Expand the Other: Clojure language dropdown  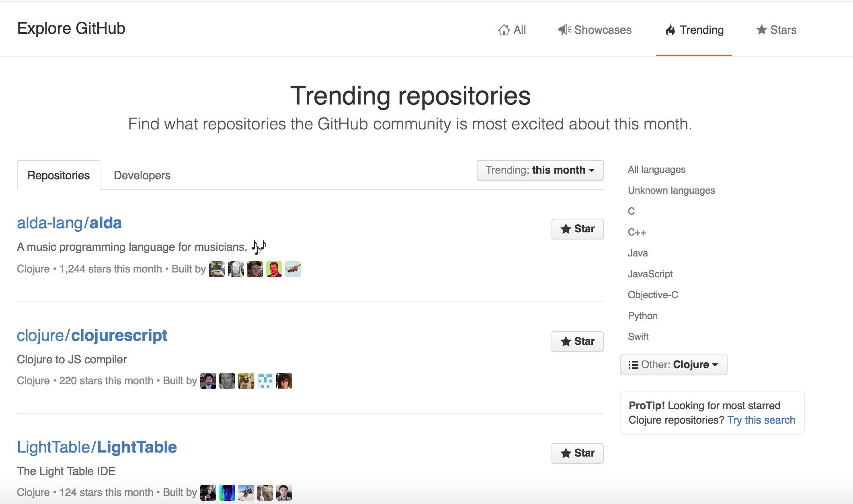(673, 365)
